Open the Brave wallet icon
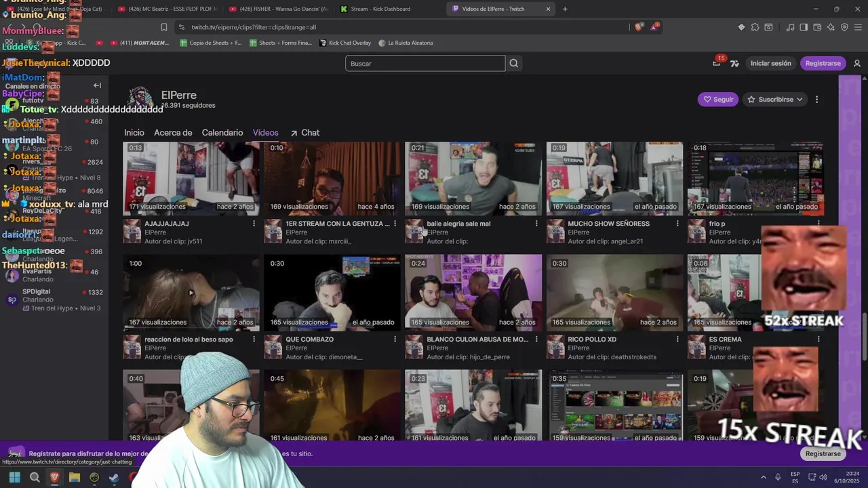Screen dimensions: 868x488 pos(817,27)
